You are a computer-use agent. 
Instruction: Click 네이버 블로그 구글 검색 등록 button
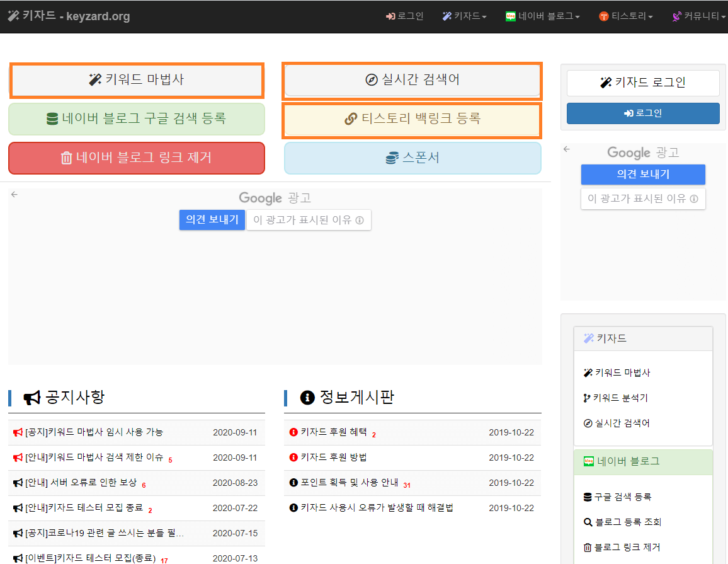pos(137,119)
